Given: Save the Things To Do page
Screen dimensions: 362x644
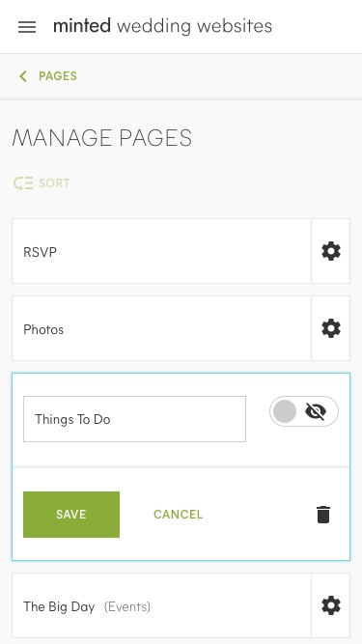Looking at the screenshot, I should click(71, 515).
